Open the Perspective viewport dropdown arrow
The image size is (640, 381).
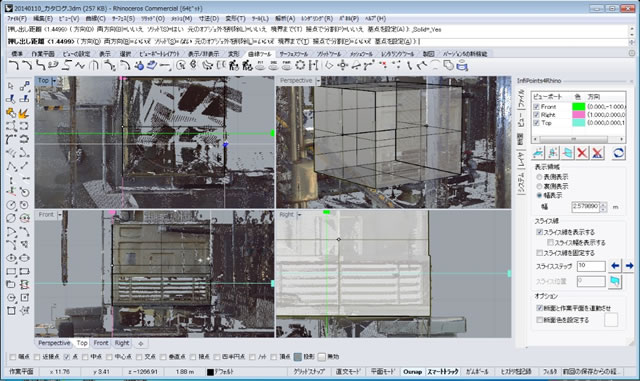(x=318, y=81)
